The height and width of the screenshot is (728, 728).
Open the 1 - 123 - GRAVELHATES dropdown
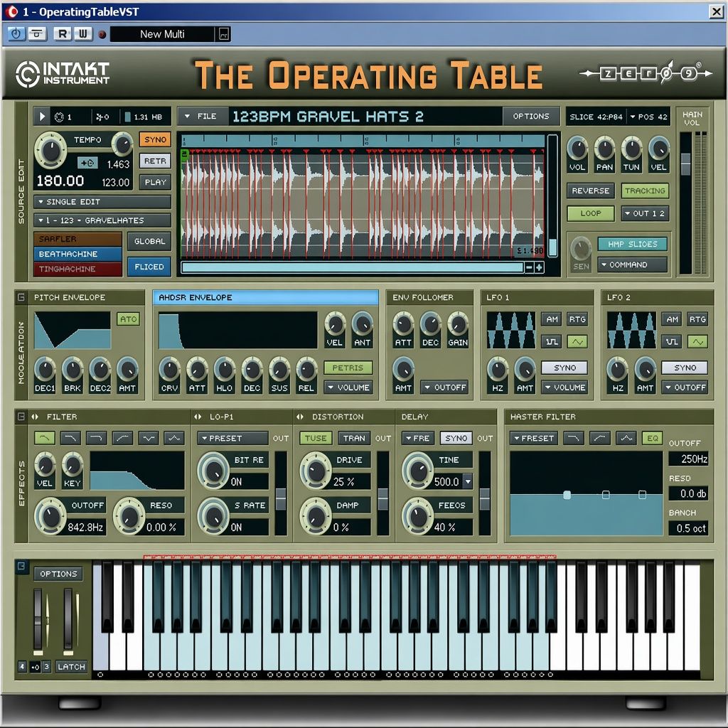pos(102,220)
